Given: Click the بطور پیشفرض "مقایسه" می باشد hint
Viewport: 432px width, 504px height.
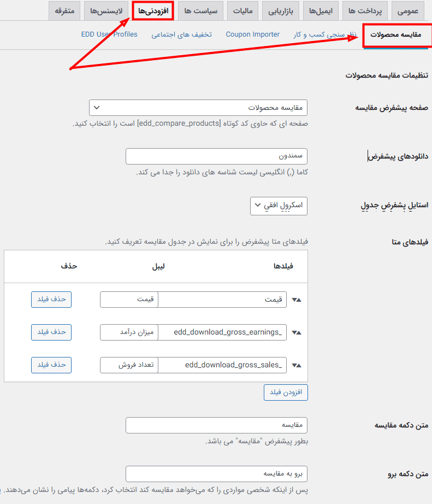Looking at the screenshot, I should click(x=257, y=441).
